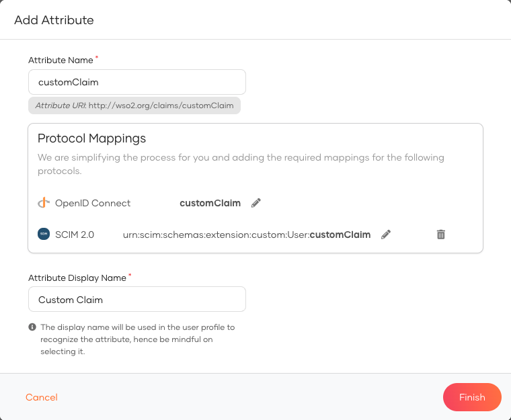Image resolution: width=511 pixels, height=420 pixels.
Task: Click the Attribute Name field label
Action: coord(61,60)
